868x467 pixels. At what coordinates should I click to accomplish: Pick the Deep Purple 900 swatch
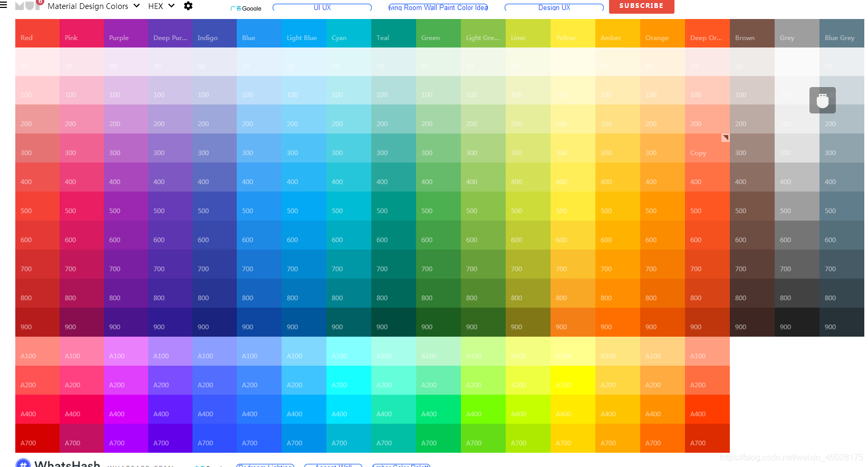pyautogui.click(x=170, y=322)
